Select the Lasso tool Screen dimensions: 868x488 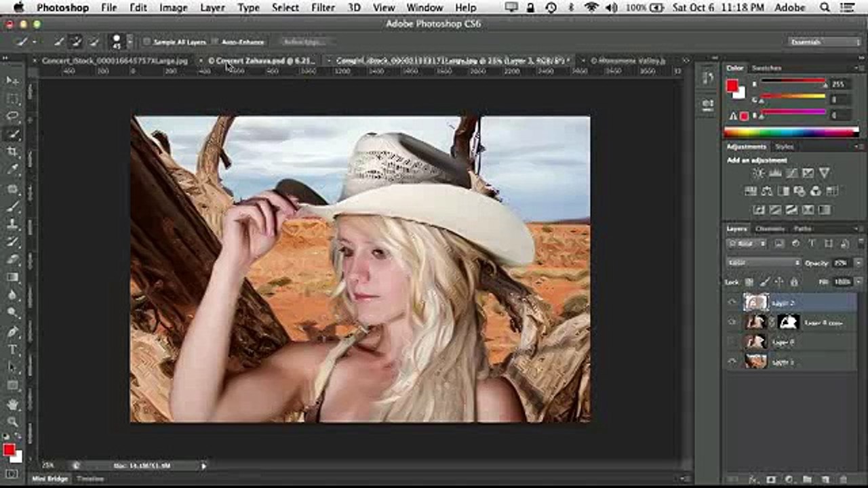pos(13,117)
